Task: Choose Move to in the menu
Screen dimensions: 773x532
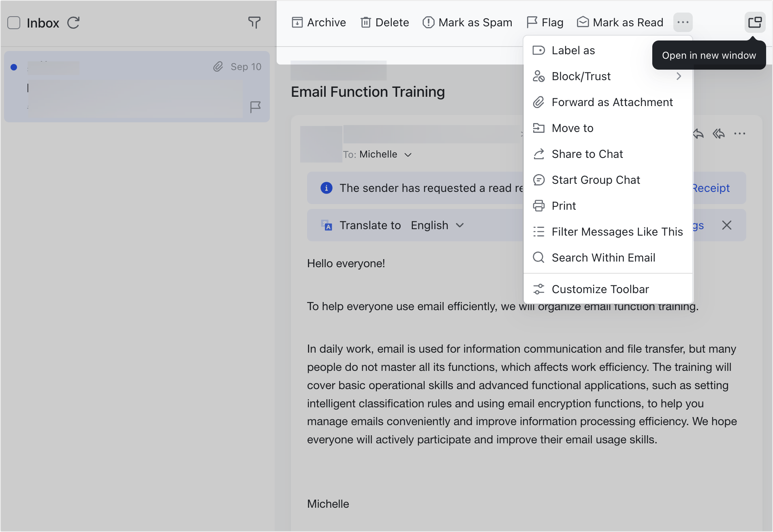Action: coord(608,128)
